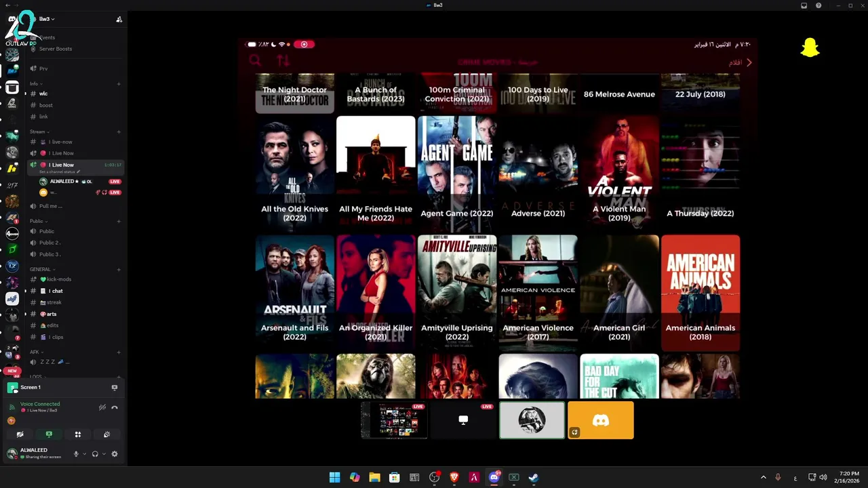Open the Windows Start menu

click(x=334, y=477)
